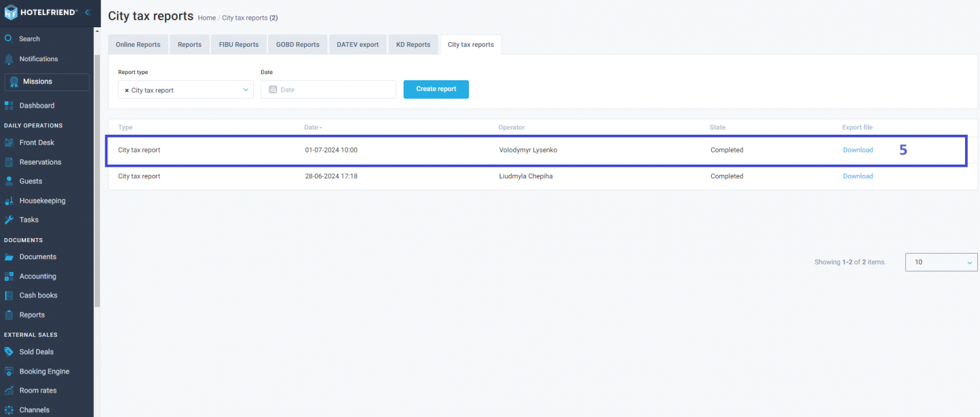Image resolution: width=980 pixels, height=417 pixels.
Task: Open the GOBD Reports tab
Action: [x=297, y=44]
